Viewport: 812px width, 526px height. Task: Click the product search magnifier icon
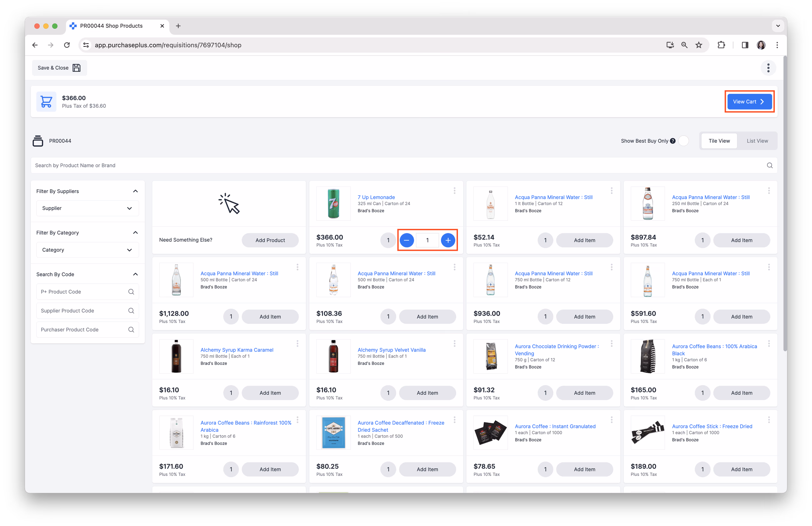click(x=770, y=166)
